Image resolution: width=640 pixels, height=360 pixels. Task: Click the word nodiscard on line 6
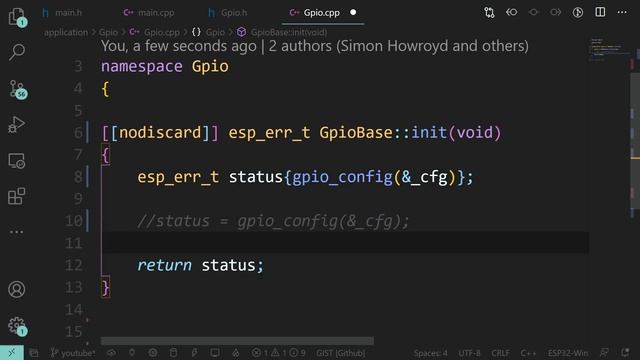160,133
